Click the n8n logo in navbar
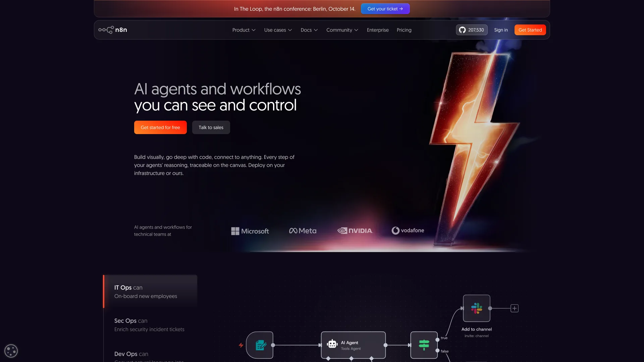644x362 pixels. (113, 30)
